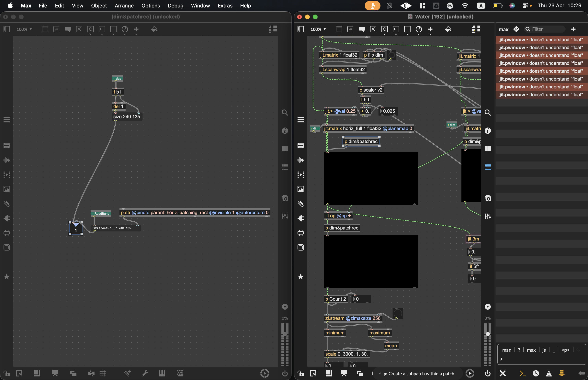Screen dimensions: 588x380
Task: Open the Extras menu
Action: [x=225, y=6]
